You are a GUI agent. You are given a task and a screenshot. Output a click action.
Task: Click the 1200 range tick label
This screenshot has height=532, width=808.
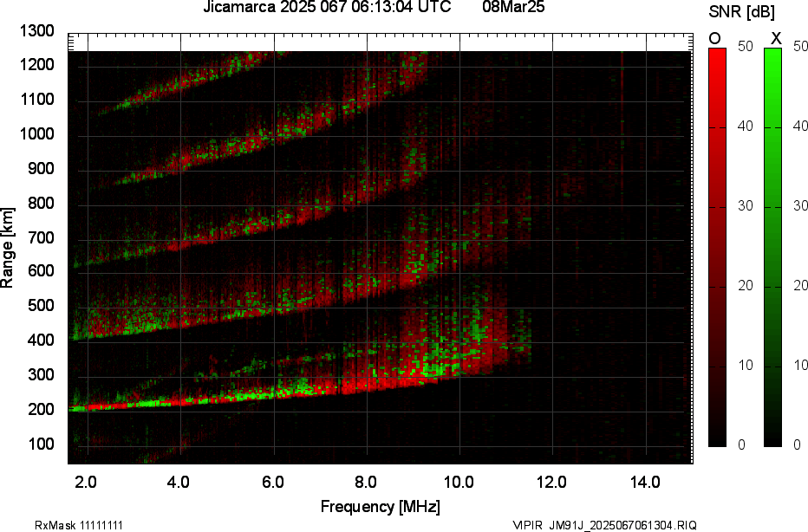[x=37, y=65]
